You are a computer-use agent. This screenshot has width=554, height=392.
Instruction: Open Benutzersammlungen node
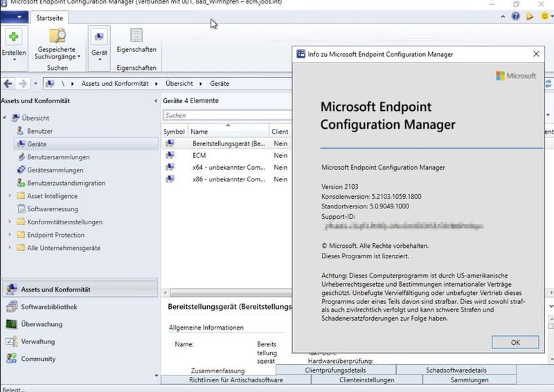tap(58, 157)
